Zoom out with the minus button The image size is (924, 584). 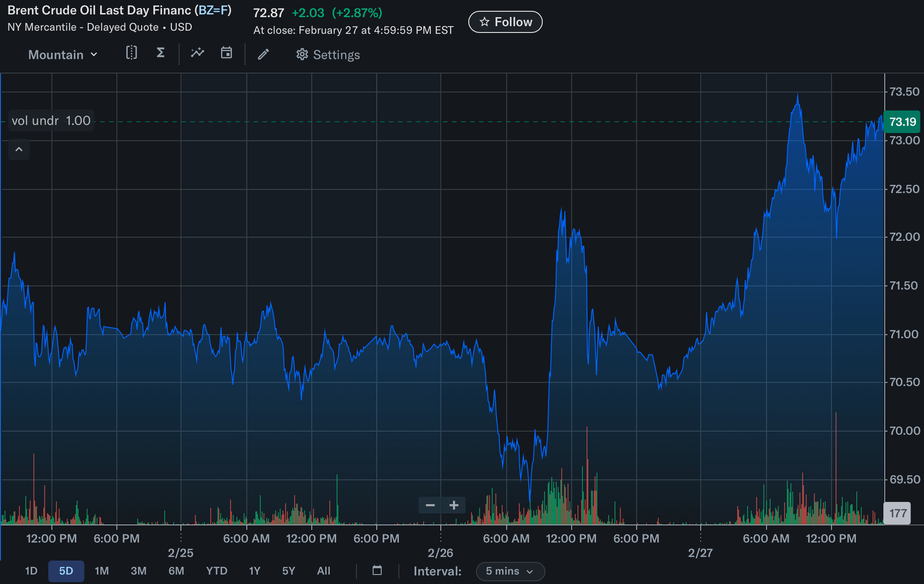(x=430, y=506)
